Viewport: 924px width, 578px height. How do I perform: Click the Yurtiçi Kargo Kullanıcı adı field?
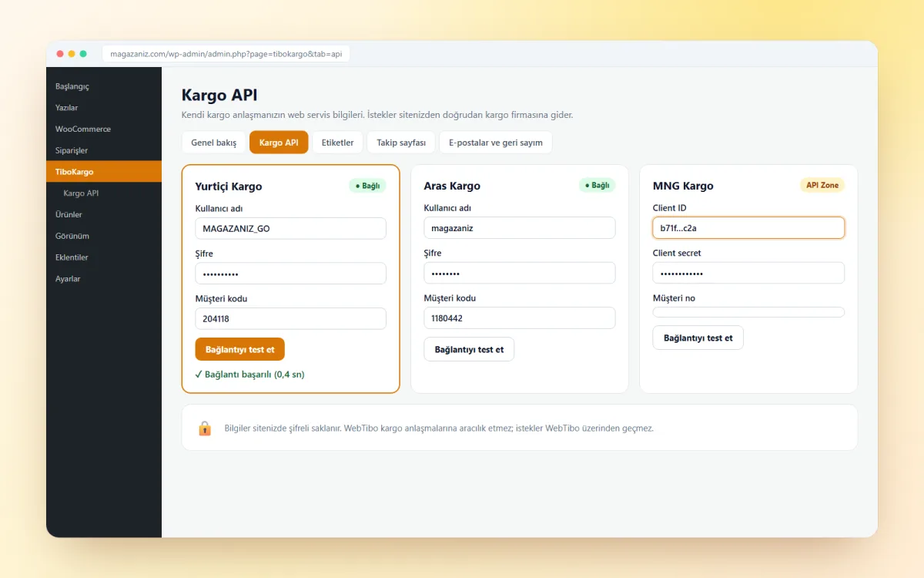[291, 228]
